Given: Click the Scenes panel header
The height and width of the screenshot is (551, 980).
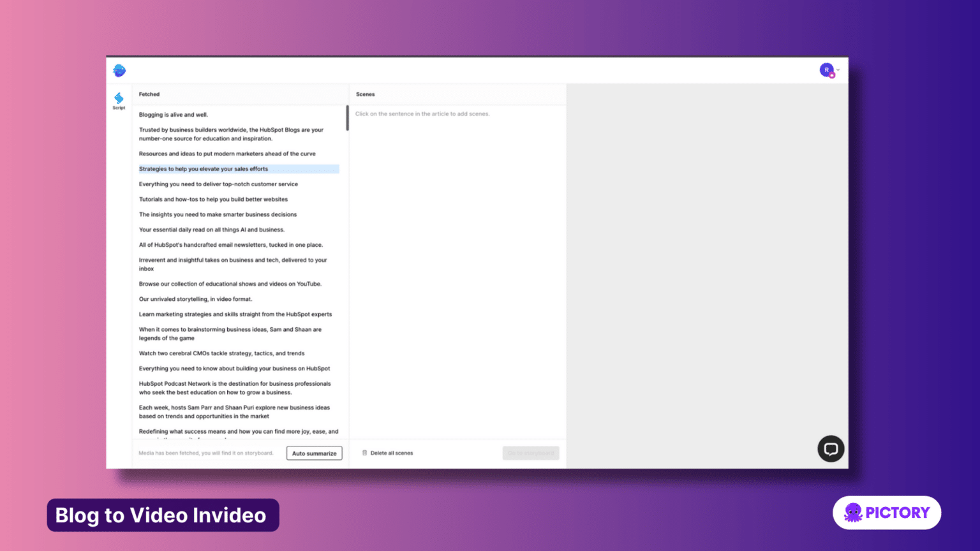Looking at the screenshot, I should pyautogui.click(x=365, y=94).
